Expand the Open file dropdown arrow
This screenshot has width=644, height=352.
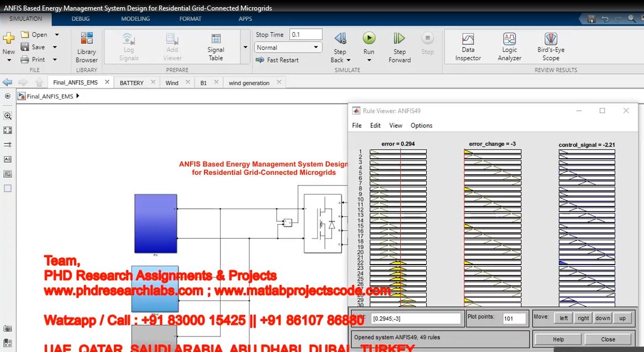click(x=56, y=35)
